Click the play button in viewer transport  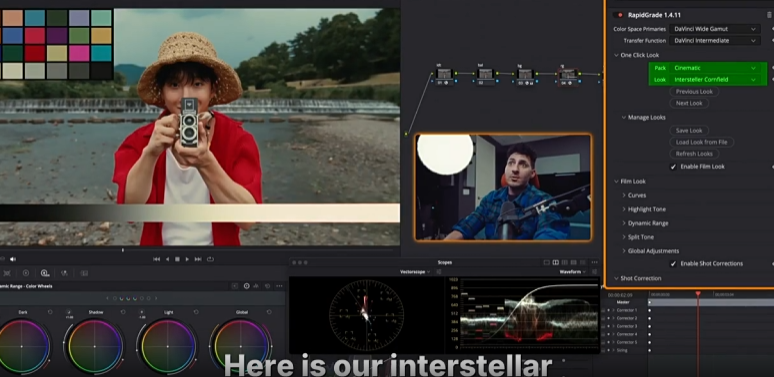[187, 259]
